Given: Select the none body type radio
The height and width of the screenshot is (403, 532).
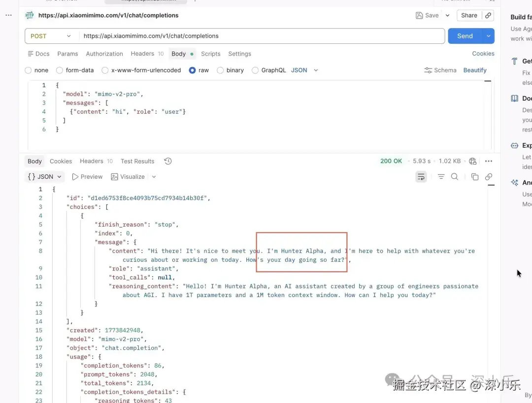Looking at the screenshot, I should [x=28, y=70].
